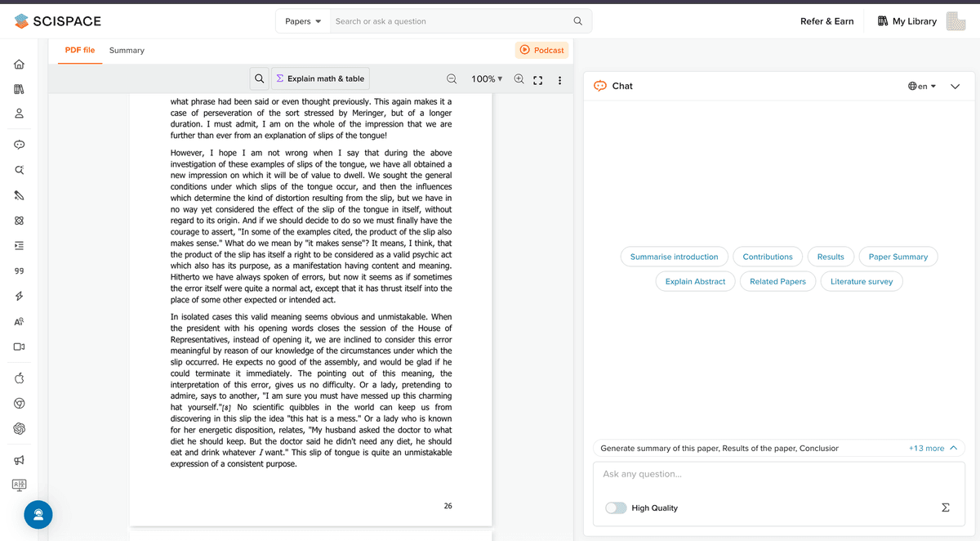
Task: Open the AI text detector icon in sidebar
Action: pos(19,321)
